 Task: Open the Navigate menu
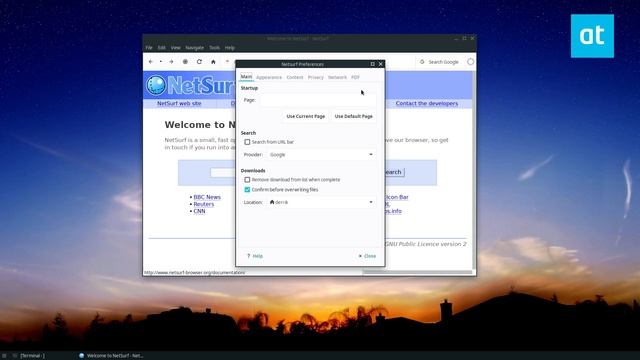(195, 48)
